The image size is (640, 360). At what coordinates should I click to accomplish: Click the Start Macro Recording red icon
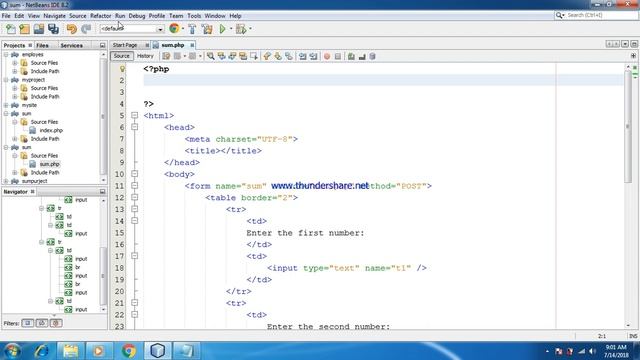click(327, 56)
